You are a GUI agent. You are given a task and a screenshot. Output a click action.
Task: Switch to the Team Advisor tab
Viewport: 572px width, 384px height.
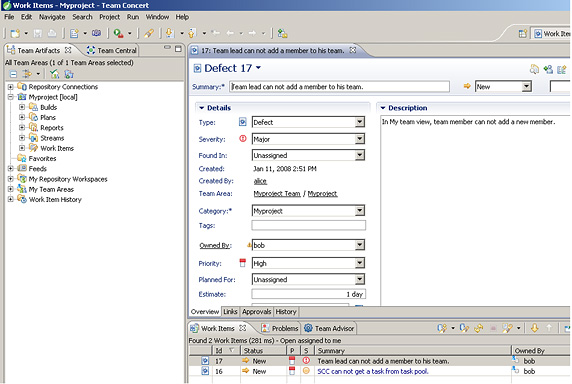[329, 328]
